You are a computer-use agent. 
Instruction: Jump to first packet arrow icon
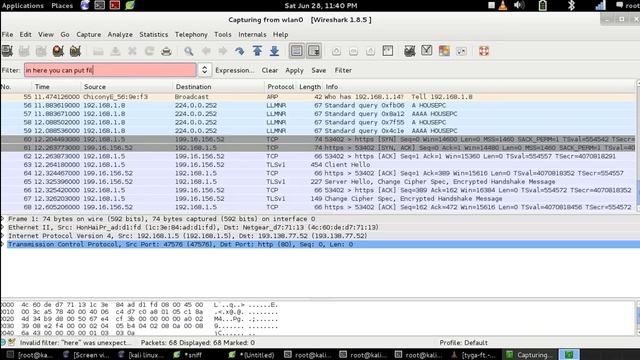[x=257, y=51]
